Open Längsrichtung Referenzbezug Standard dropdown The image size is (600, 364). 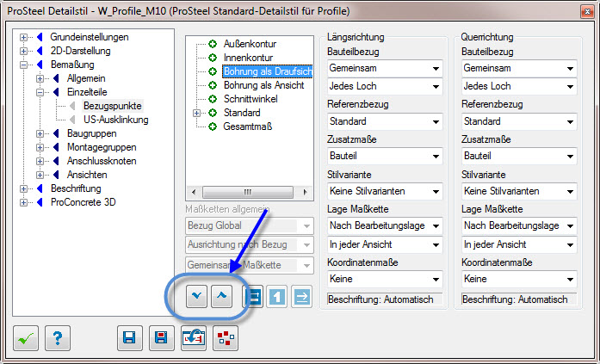385,121
